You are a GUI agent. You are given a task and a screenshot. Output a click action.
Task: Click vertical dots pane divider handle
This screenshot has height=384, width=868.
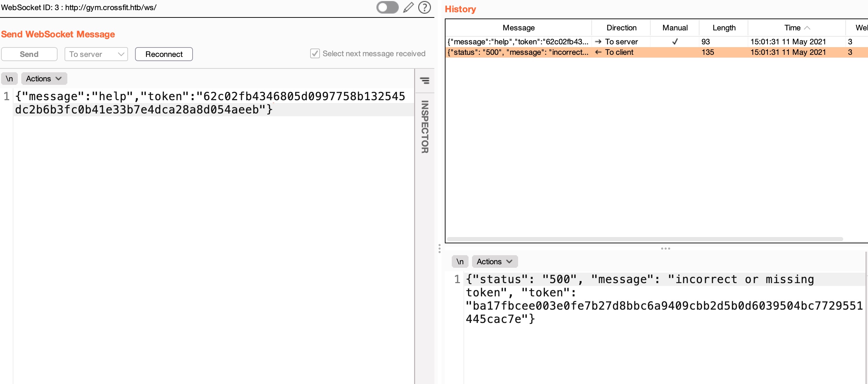point(439,249)
